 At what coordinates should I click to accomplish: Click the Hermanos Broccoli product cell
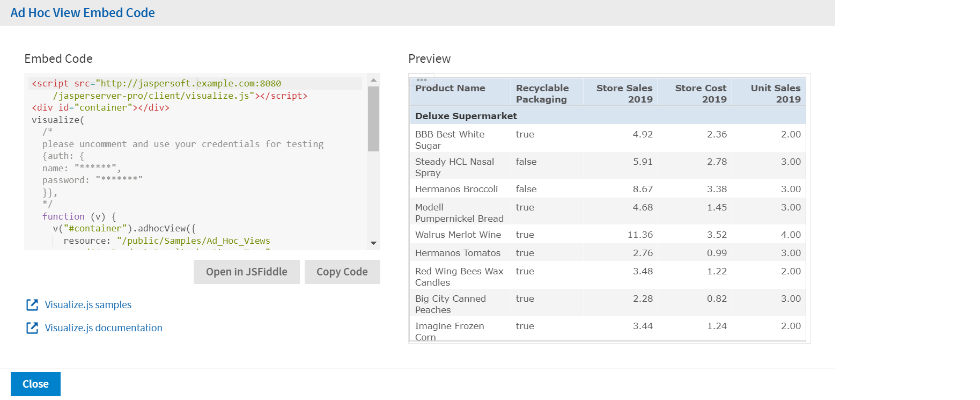coord(460,189)
